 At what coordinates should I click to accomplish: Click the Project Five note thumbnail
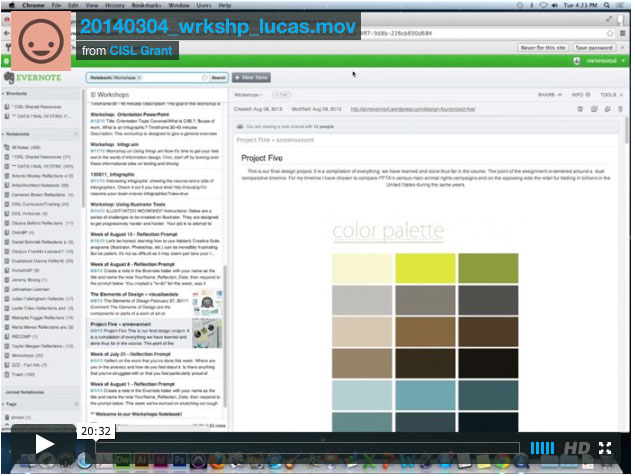tap(207, 333)
